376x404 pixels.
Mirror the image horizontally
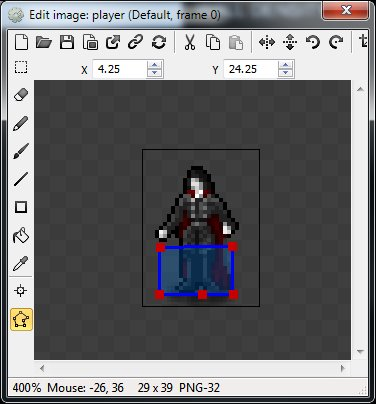[x=267, y=42]
